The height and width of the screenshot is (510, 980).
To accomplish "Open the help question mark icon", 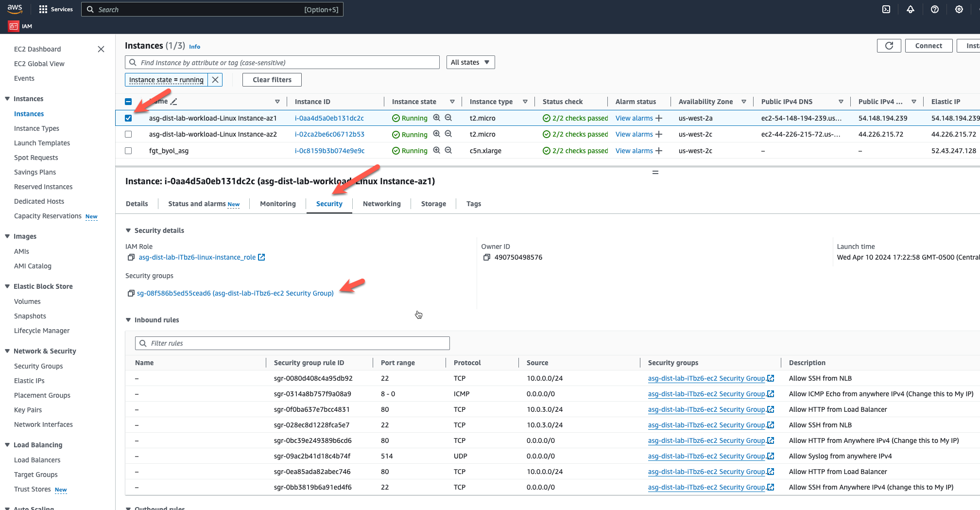I will 935,9.
